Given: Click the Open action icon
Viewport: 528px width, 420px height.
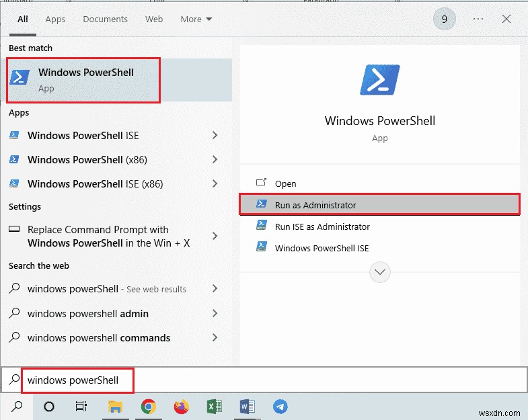Looking at the screenshot, I should point(261,182).
